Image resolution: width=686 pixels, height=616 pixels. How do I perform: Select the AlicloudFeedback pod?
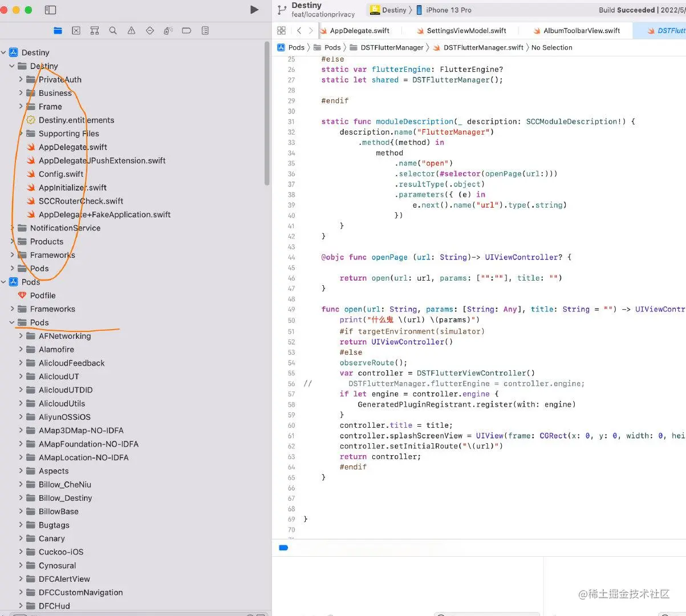point(72,363)
